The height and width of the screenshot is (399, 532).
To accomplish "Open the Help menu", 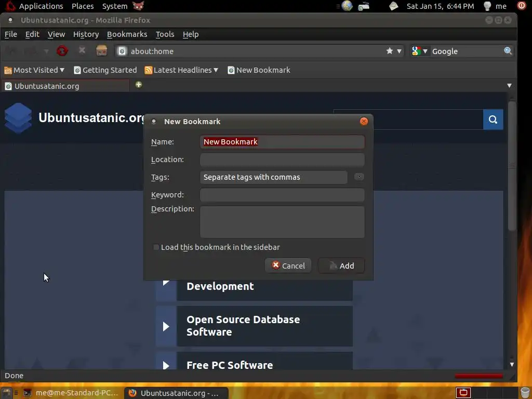I will coord(191,34).
